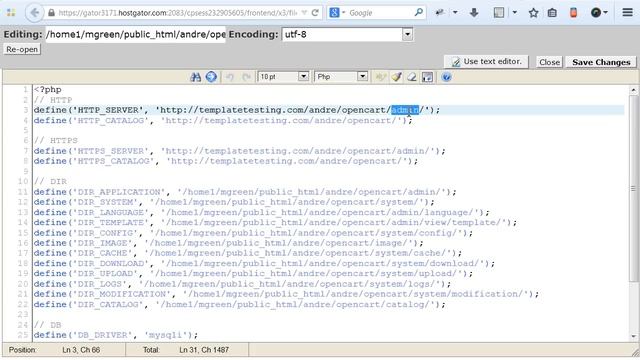Open the search binoculars tool
640x360 pixels.
click(196, 77)
